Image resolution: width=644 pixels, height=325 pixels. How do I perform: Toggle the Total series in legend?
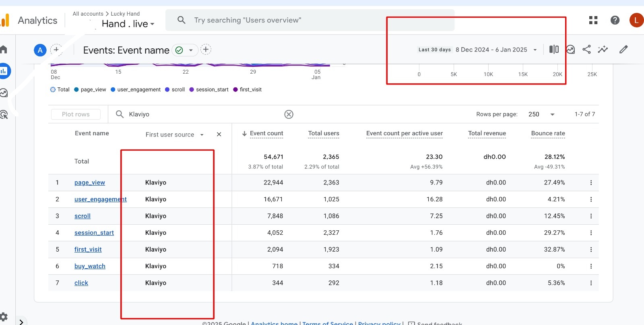click(60, 90)
